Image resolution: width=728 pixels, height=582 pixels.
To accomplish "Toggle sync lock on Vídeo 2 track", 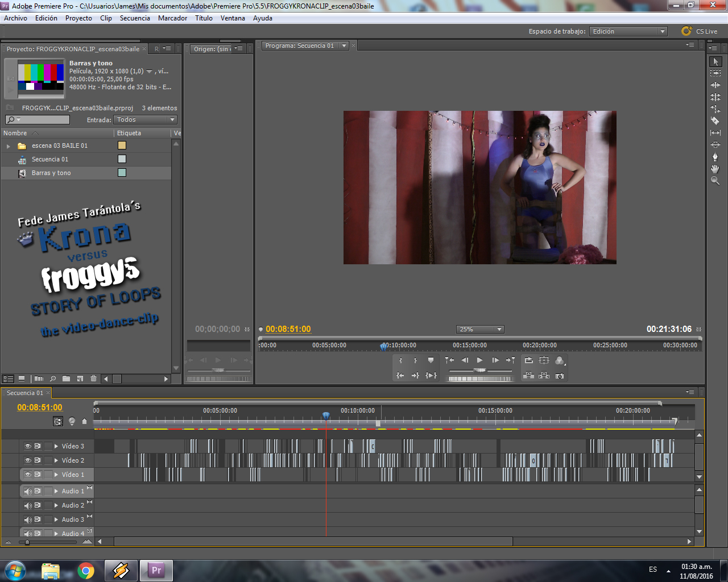I will click(x=38, y=460).
